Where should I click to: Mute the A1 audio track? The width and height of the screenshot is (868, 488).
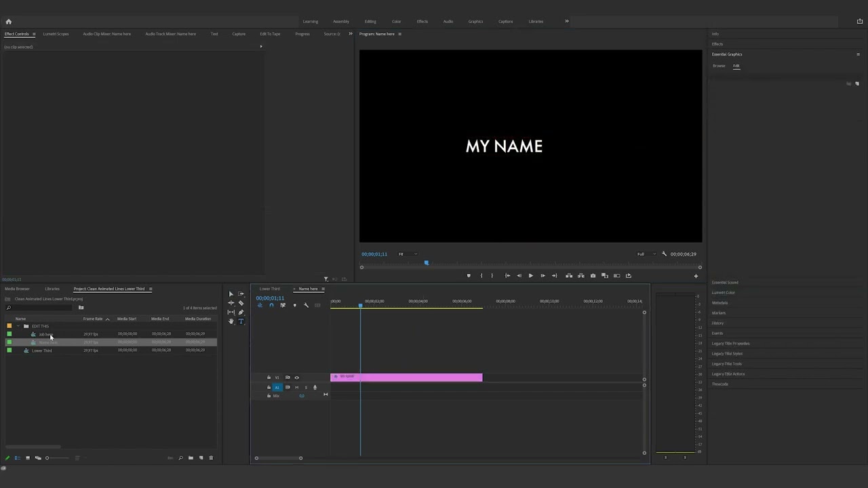296,388
